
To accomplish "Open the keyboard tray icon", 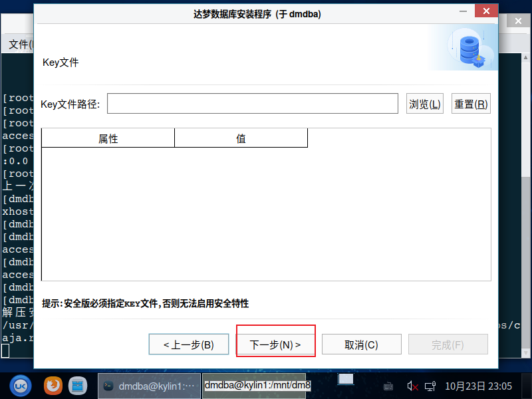I will pyautogui.click(x=388, y=386).
